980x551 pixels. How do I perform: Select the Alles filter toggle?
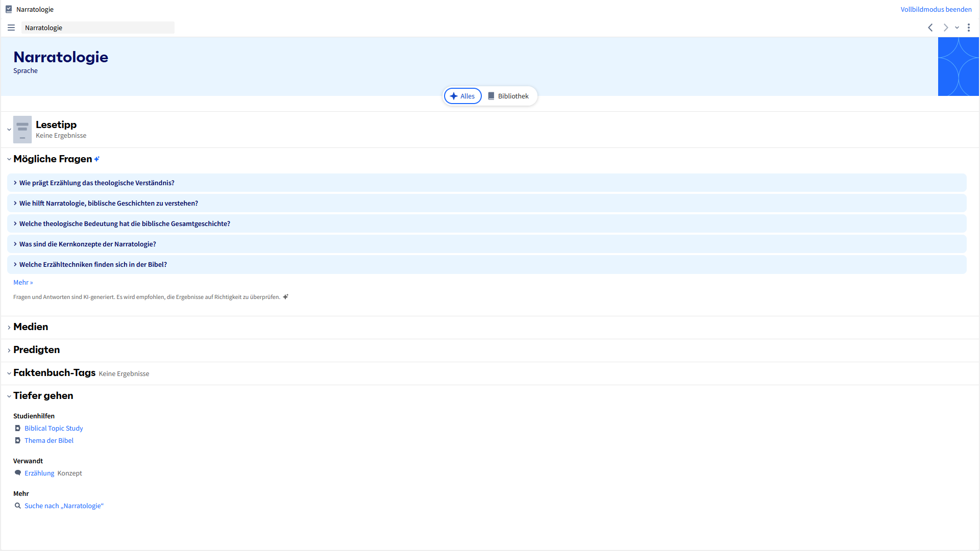pos(462,96)
